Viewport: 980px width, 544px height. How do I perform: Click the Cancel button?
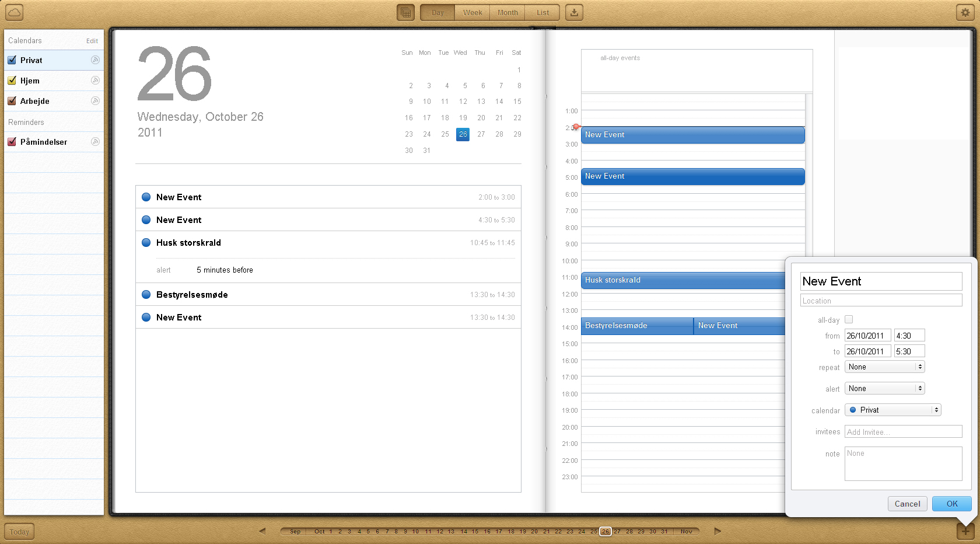tap(908, 504)
